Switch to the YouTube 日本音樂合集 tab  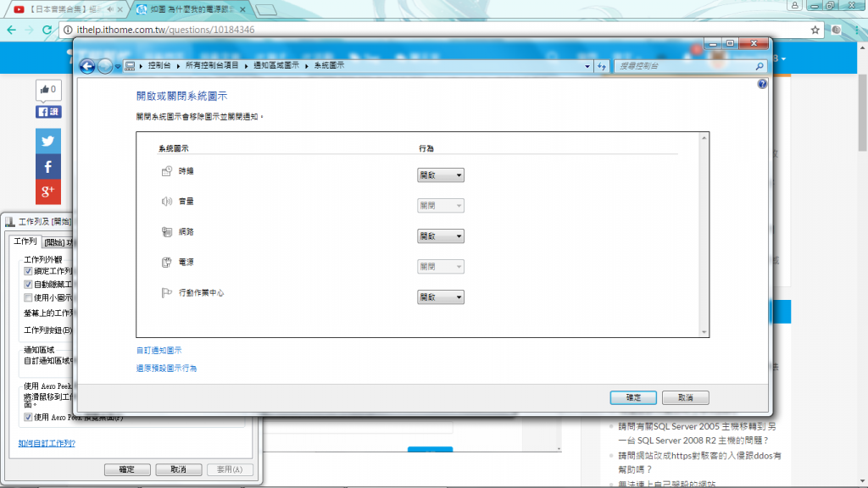(65, 9)
